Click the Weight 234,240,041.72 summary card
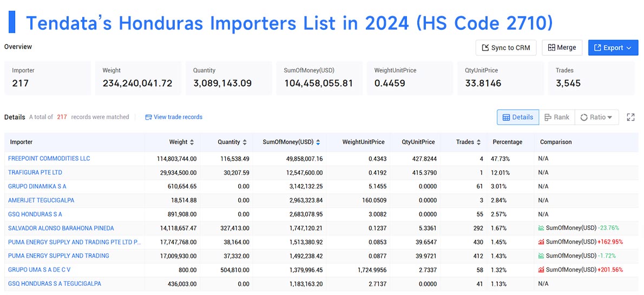 coord(138,78)
